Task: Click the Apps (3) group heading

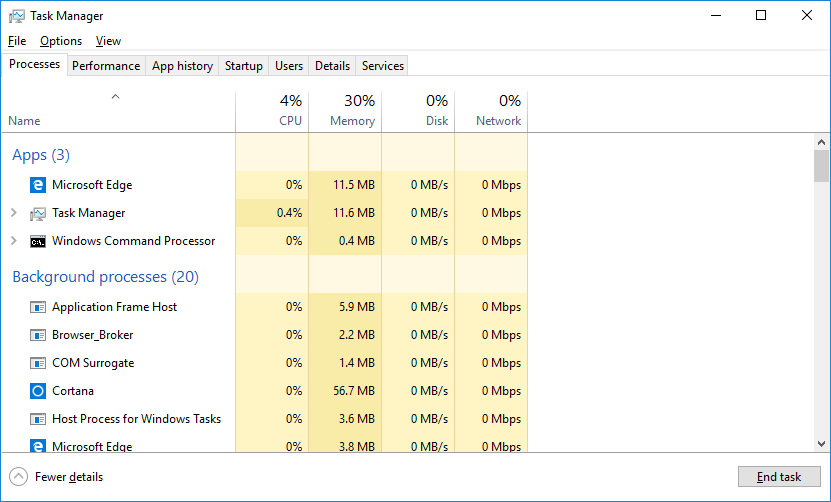Action: [x=41, y=155]
